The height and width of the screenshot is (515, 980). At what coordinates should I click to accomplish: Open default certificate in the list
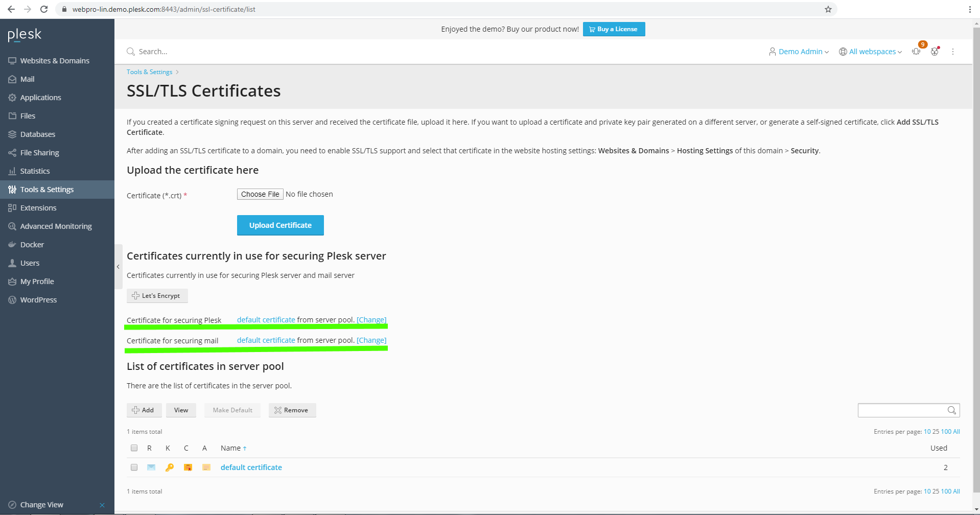pos(251,467)
